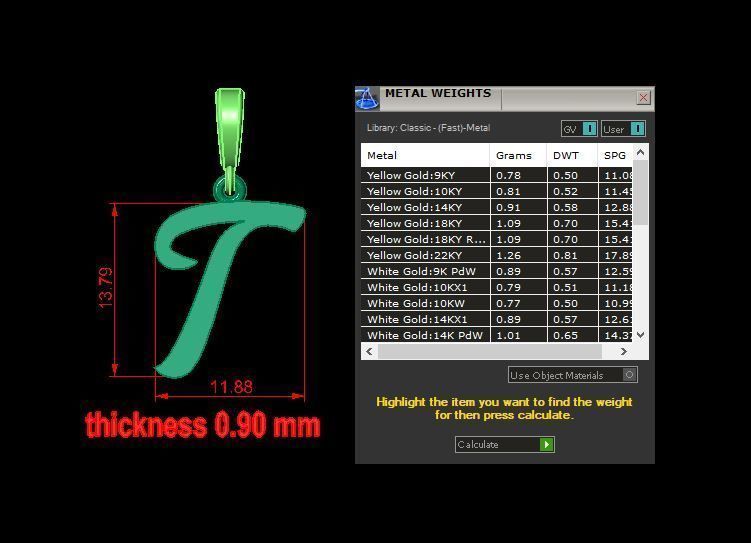This screenshot has height=543, width=751.
Task: Click the Calculate button
Action: tap(505, 444)
